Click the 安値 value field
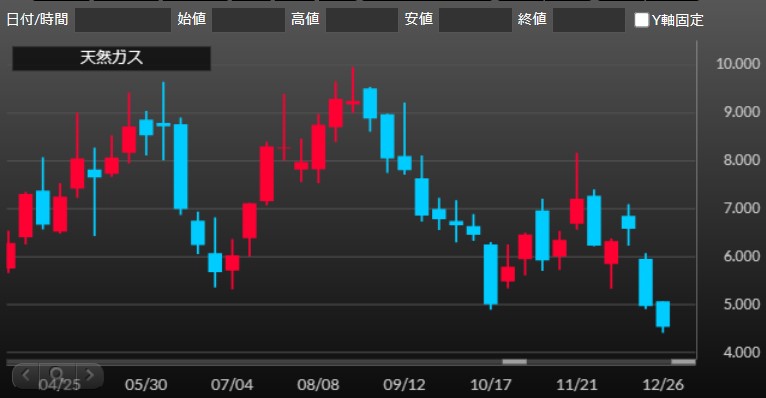 (475, 20)
